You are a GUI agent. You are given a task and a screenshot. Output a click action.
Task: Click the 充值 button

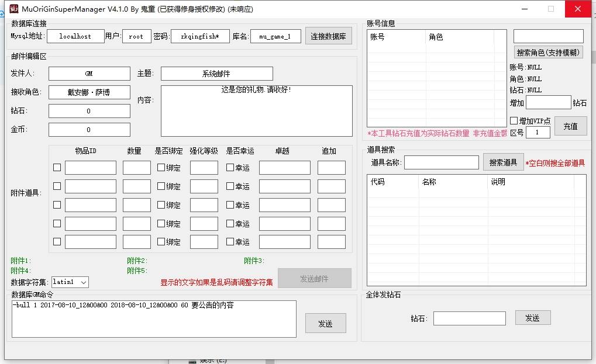(570, 126)
